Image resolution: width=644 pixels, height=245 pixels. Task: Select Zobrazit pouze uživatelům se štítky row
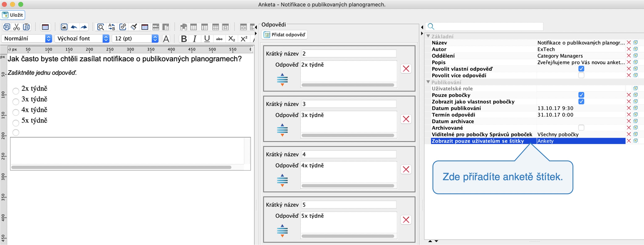tap(528, 141)
